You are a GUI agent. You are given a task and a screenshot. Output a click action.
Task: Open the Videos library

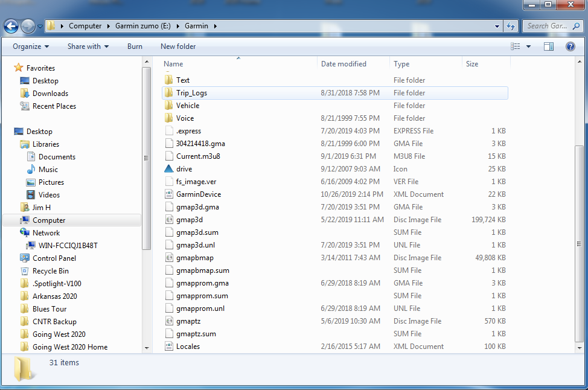click(49, 195)
